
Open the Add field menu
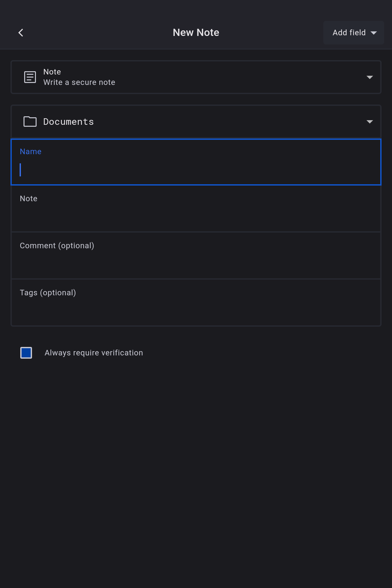[x=349, y=33]
